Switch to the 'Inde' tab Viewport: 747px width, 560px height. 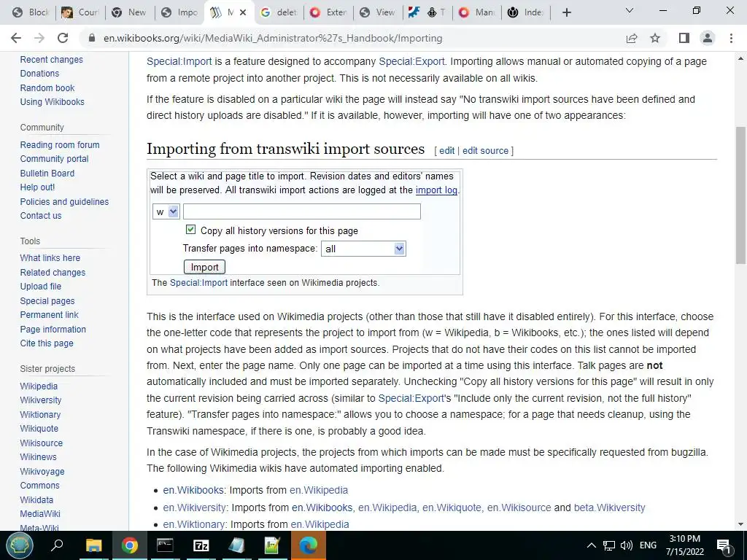(526, 12)
